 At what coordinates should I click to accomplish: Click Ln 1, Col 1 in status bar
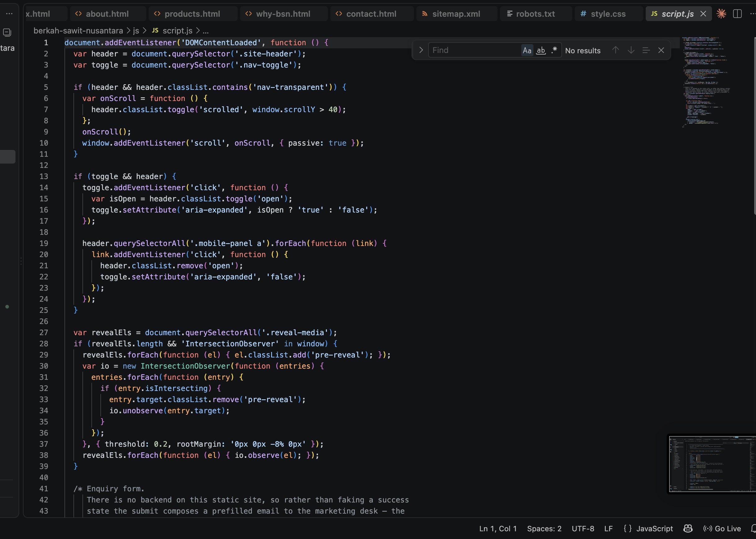click(498, 529)
